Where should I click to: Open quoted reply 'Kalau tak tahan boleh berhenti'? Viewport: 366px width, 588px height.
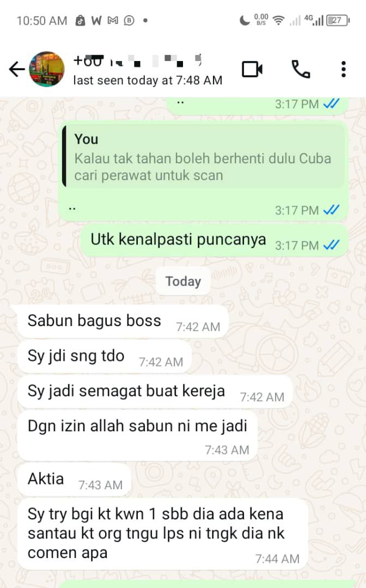[203, 156]
